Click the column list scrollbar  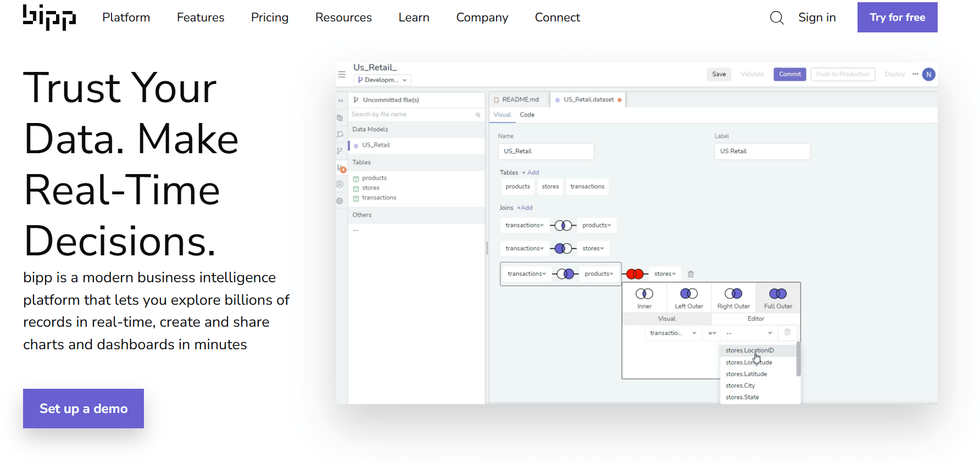pyautogui.click(x=798, y=359)
